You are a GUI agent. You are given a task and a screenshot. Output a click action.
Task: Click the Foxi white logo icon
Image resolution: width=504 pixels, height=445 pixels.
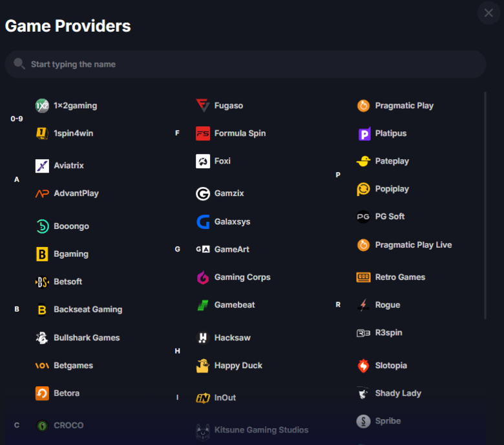pyautogui.click(x=203, y=161)
